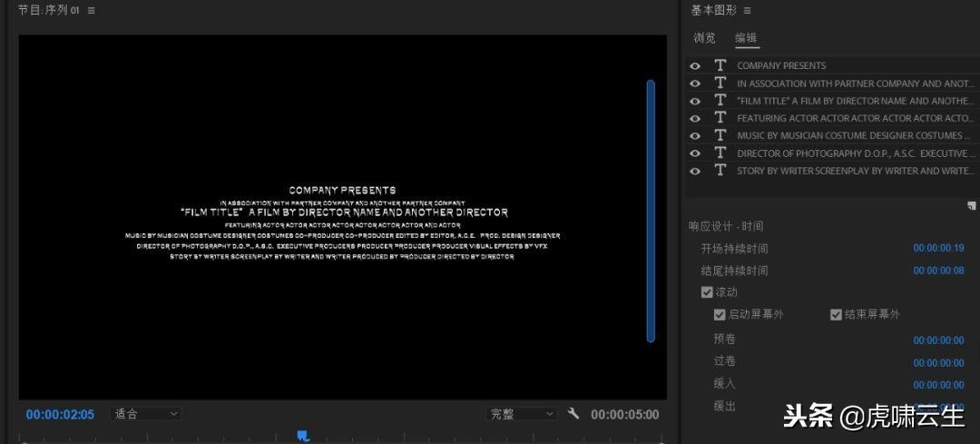
Task: Click the text icon of COMPANY PRESENTS layer
Action: click(x=720, y=65)
